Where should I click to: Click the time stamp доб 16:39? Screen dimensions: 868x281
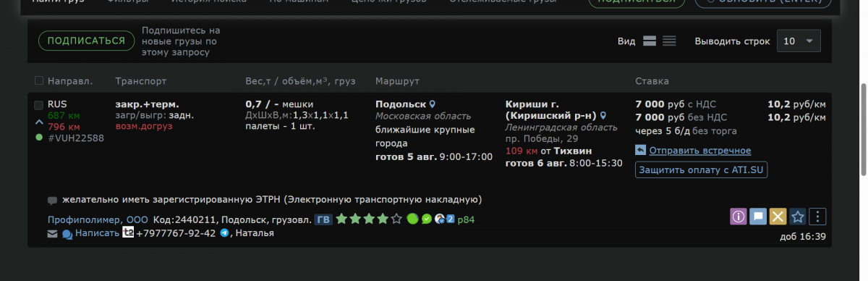tap(803, 236)
